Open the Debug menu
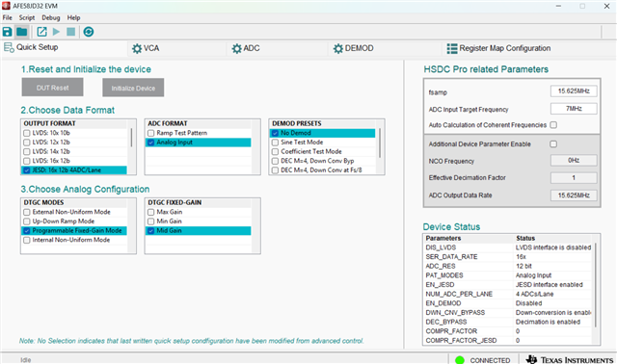617x364 pixels. 51,17
